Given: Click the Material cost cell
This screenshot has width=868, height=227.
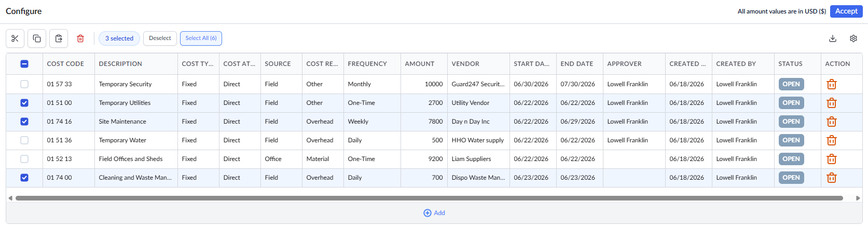Looking at the screenshot, I should point(323,159).
